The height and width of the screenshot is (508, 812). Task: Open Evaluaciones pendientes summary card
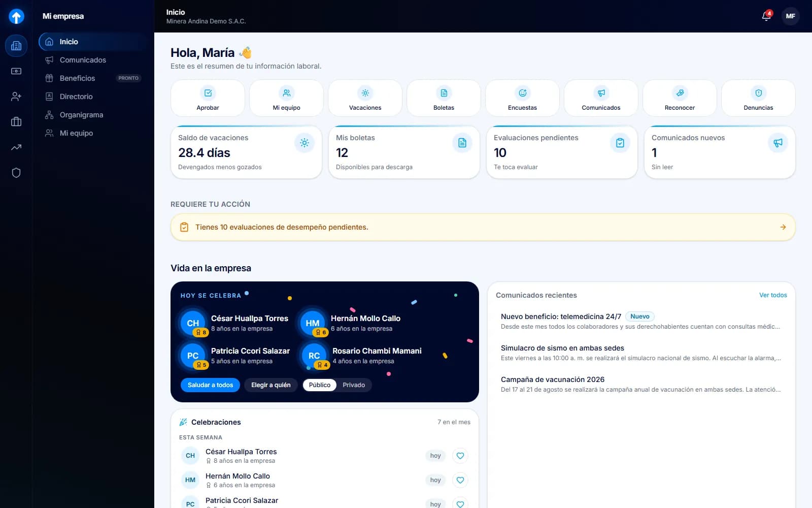(x=562, y=152)
